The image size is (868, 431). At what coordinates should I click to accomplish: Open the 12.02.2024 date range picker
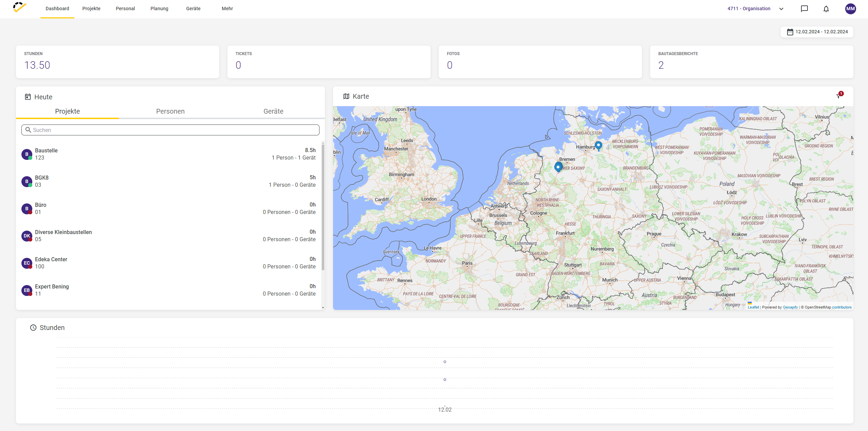[817, 32]
